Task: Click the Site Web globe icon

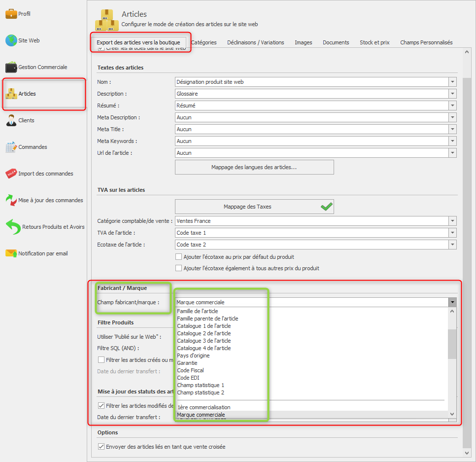Action: (x=11, y=40)
